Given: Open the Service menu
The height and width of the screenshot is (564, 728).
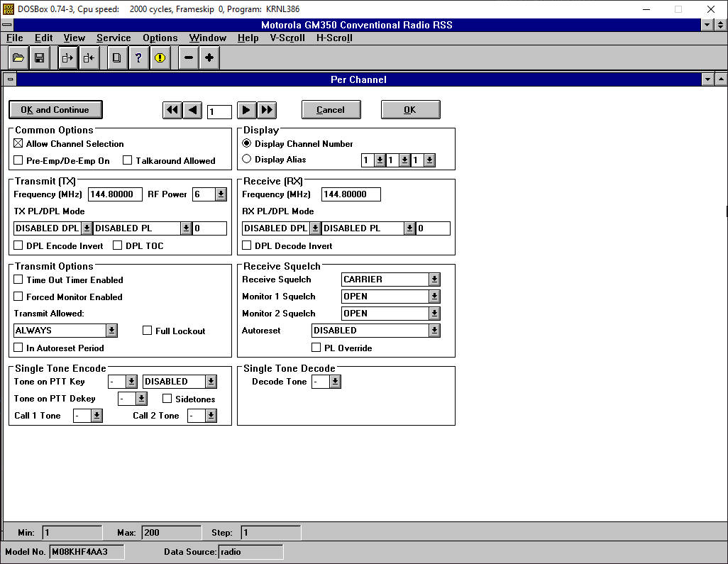Looking at the screenshot, I should 114,38.
